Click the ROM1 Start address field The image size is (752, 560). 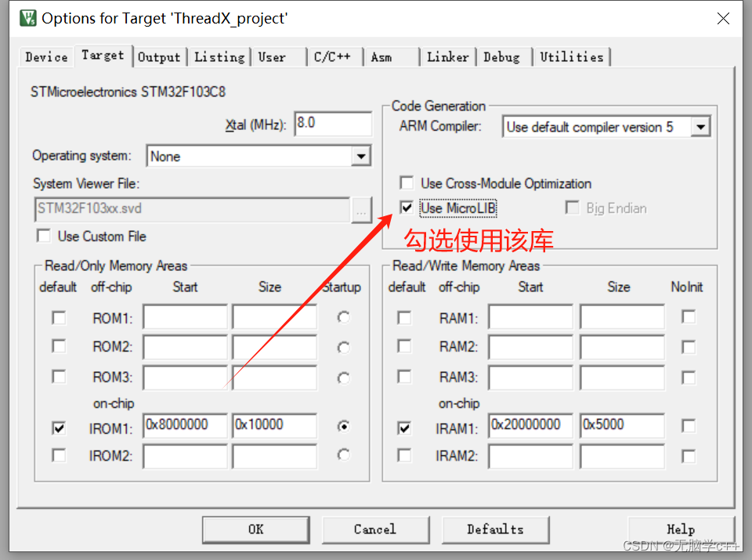(185, 316)
